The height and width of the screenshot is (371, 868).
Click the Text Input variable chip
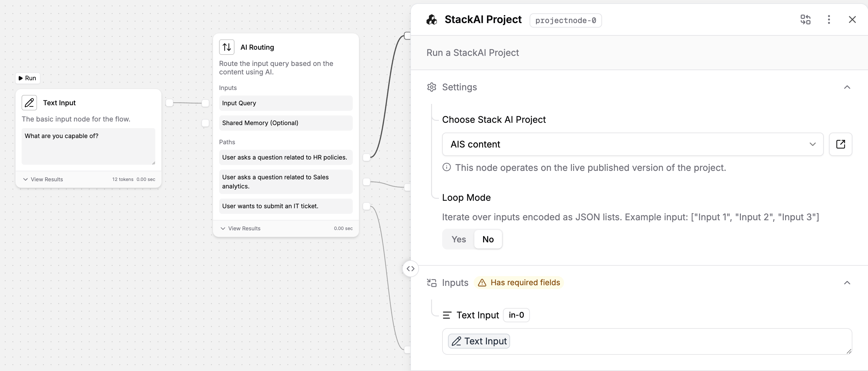point(479,341)
